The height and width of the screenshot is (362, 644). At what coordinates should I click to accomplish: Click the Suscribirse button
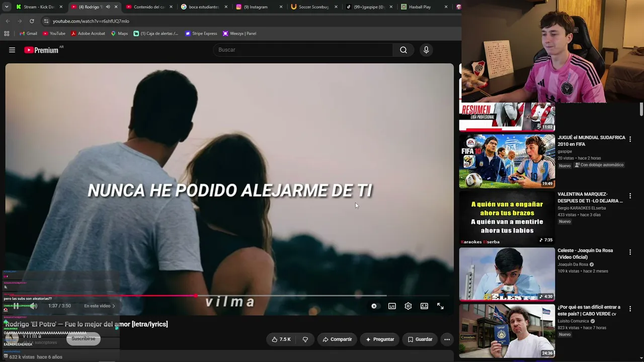[x=83, y=339]
